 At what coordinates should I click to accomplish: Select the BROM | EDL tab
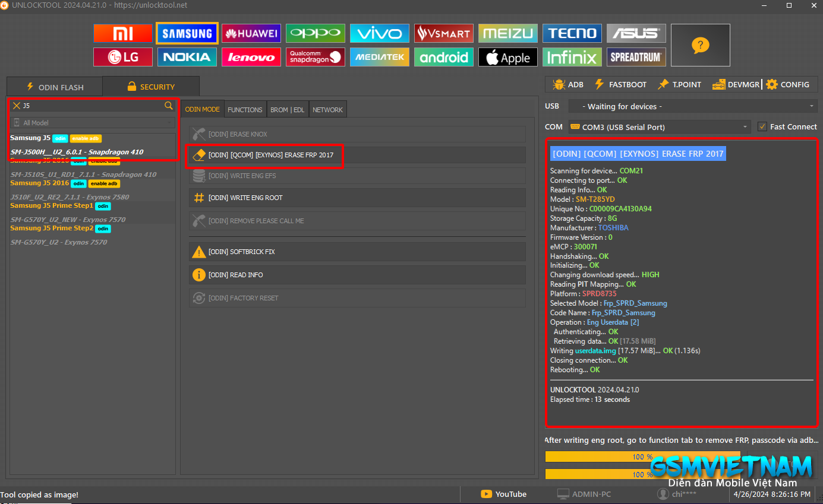288,110
